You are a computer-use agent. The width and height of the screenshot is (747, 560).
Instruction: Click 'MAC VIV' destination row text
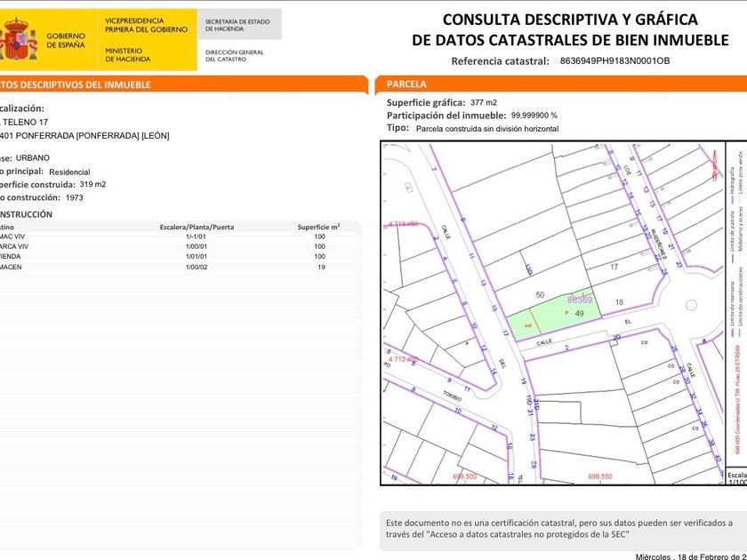pyautogui.click(x=12, y=236)
